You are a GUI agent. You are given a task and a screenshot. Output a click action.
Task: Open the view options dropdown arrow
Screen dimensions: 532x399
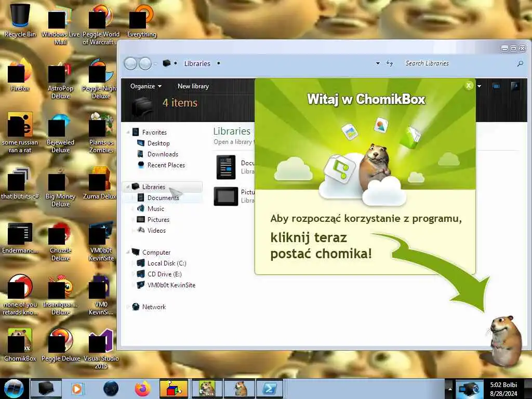pyautogui.click(x=479, y=86)
